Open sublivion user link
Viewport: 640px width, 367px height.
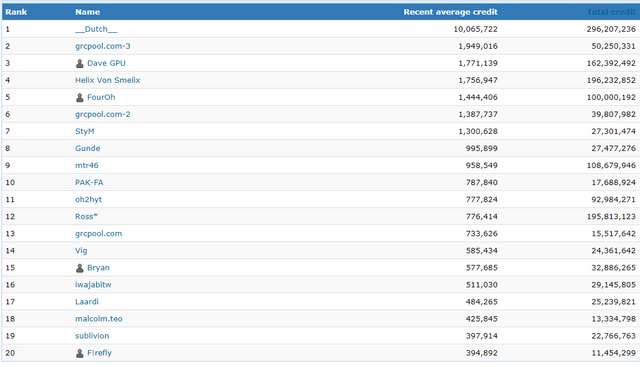92,336
